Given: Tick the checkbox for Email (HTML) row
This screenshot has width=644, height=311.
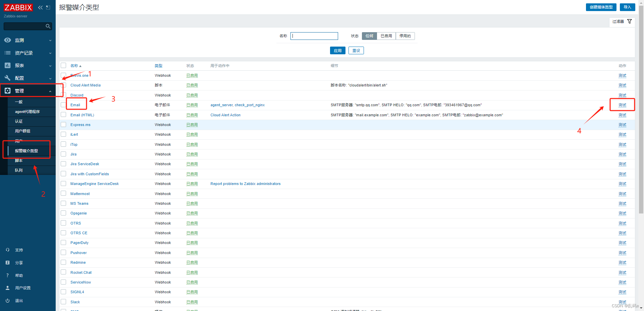Looking at the screenshot, I should click(63, 115).
